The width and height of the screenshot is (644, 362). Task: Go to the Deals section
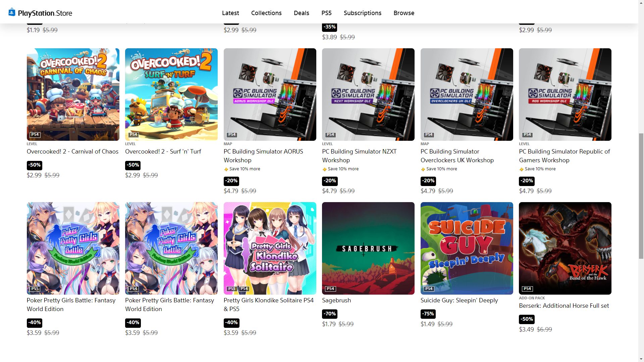coord(302,13)
